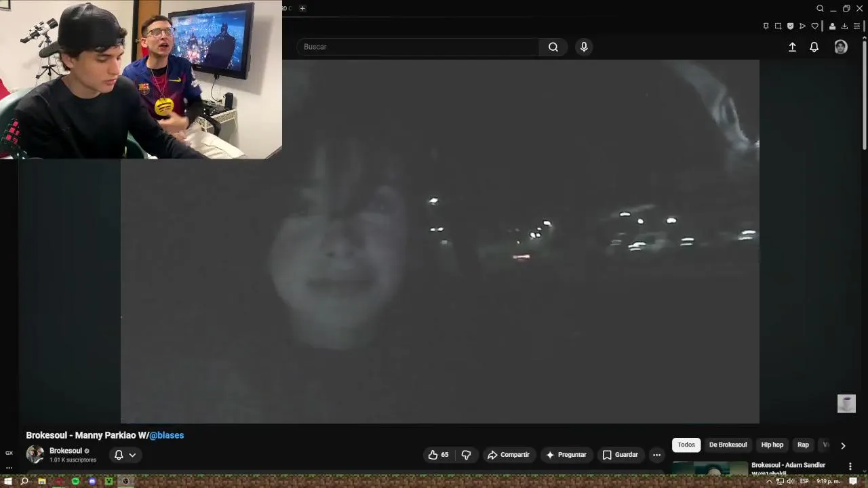This screenshot has height=488, width=868.
Task: Open the notifications bell in YouTube header
Action: click(x=814, y=47)
